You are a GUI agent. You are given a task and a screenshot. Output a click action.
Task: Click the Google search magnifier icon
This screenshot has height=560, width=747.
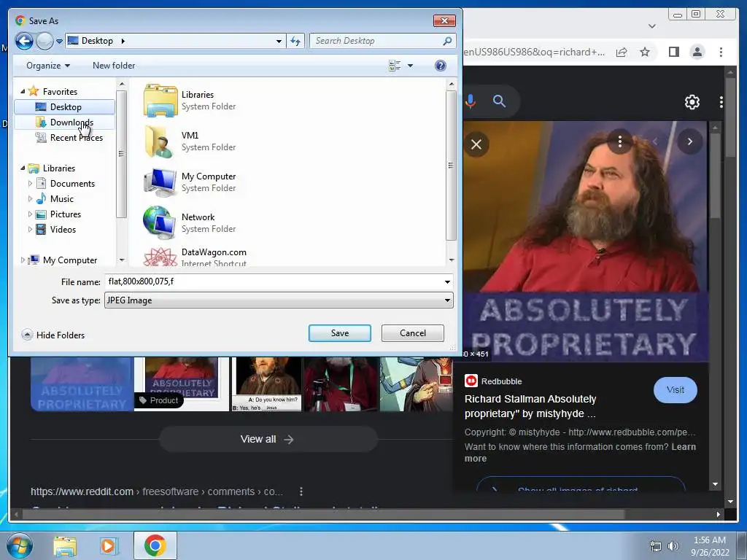499,101
